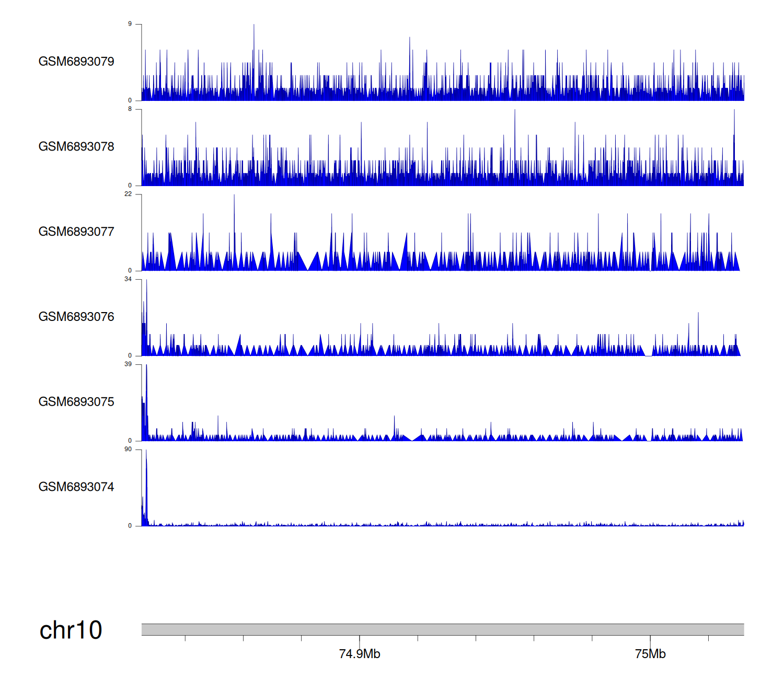Select the GSM6893074 track label
Screen dimensions: 784x690
pos(76,487)
